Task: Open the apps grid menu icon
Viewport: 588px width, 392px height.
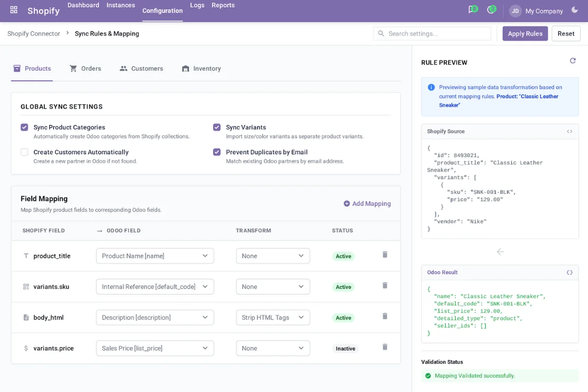Action: [x=14, y=10]
